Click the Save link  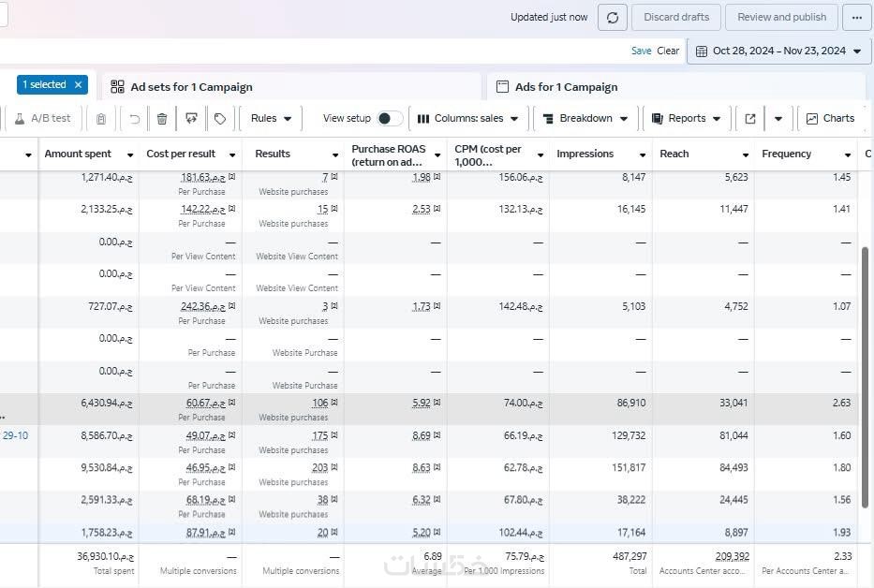tap(641, 51)
